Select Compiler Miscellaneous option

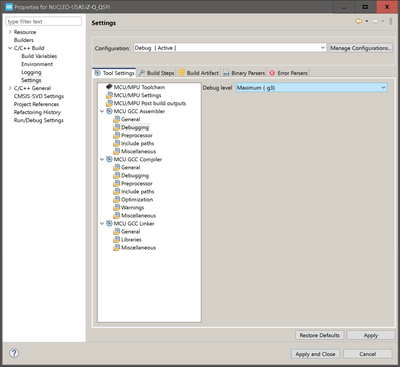pos(138,215)
